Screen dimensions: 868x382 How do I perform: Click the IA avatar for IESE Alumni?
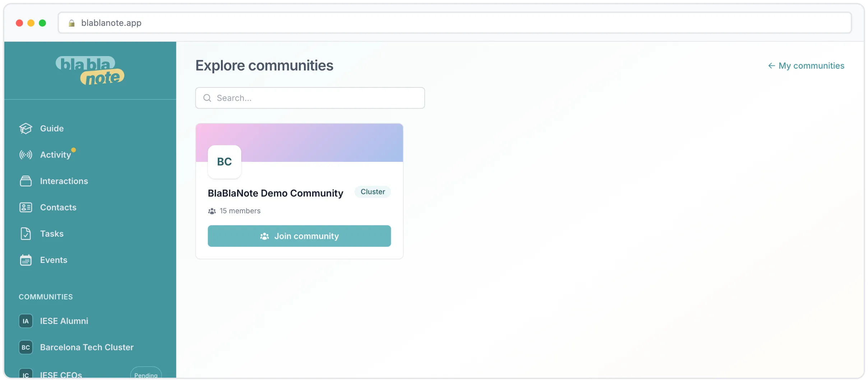pyautogui.click(x=26, y=321)
